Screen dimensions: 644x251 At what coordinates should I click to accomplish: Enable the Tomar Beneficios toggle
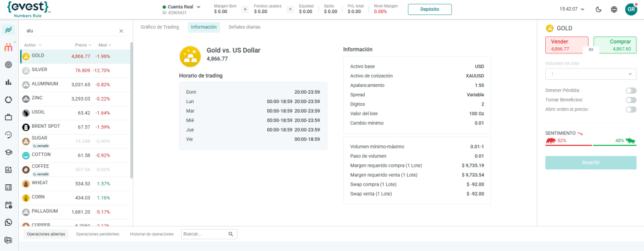point(631,100)
